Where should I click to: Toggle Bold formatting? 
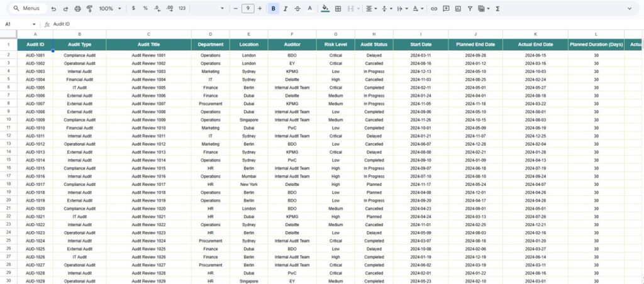coord(273,9)
